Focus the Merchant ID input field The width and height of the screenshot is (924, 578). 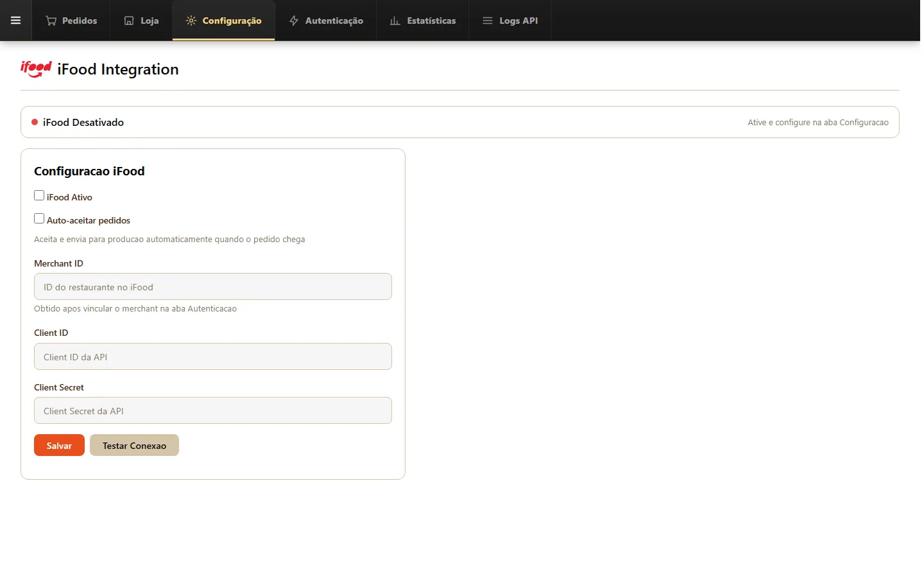[x=213, y=286]
